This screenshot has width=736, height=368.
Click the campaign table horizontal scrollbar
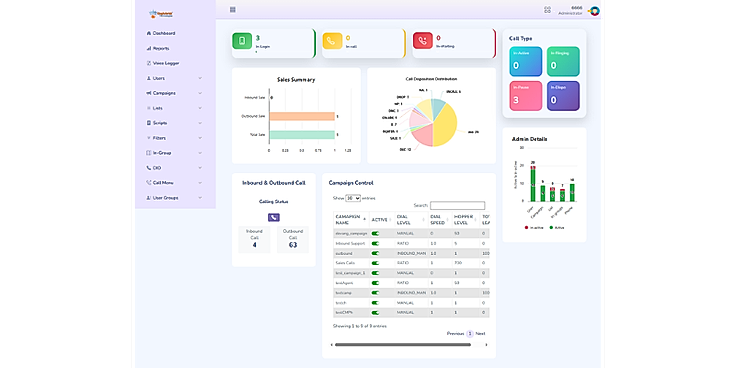(403, 345)
